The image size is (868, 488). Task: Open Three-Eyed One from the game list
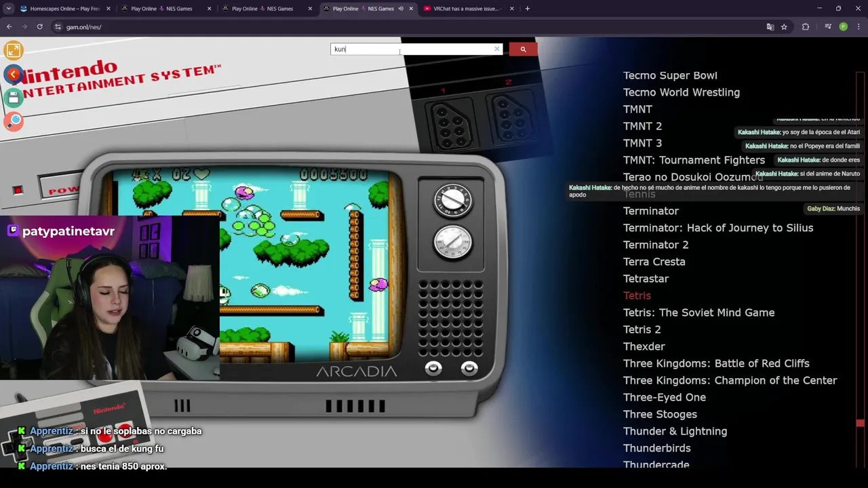tap(665, 397)
